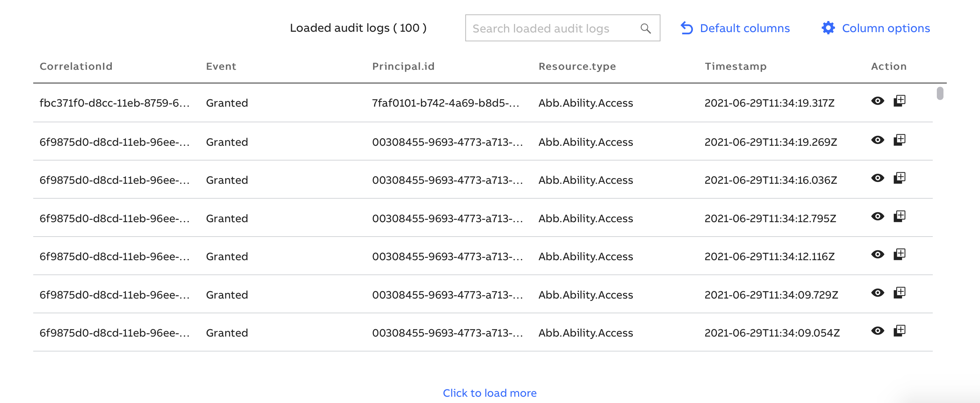The width and height of the screenshot is (980, 403).
Task: View details of the 11:34:19.317Z log entry
Action: (x=877, y=101)
